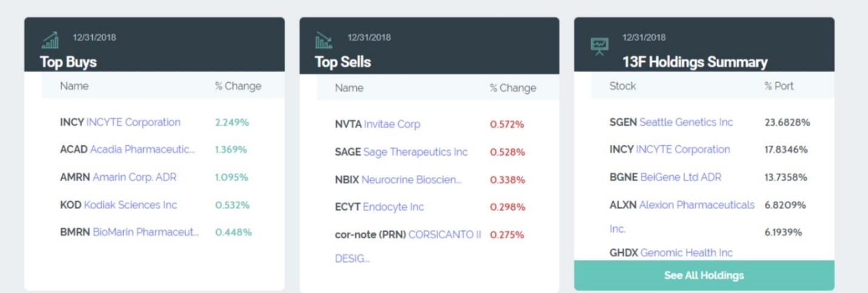Click the Top Sells % Change header
The height and width of the screenshot is (293, 868).
pyautogui.click(x=512, y=88)
